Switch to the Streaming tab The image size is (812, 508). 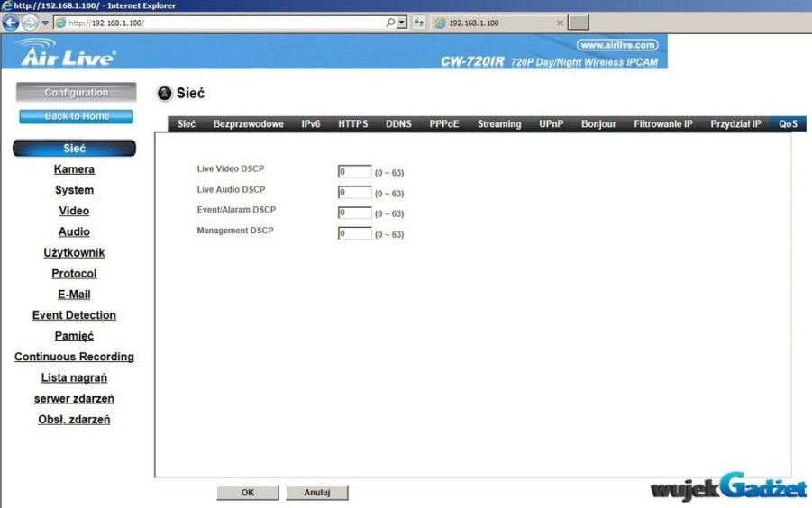(x=498, y=124)
